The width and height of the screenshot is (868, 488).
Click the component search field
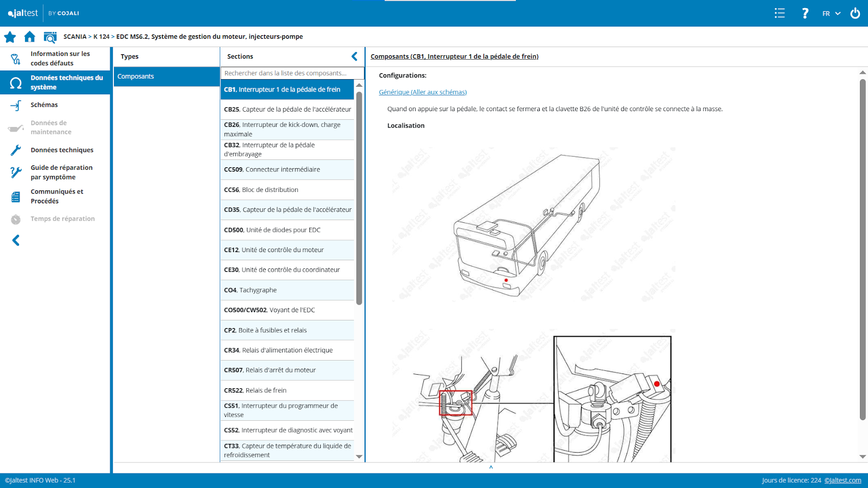coord(292,73)
